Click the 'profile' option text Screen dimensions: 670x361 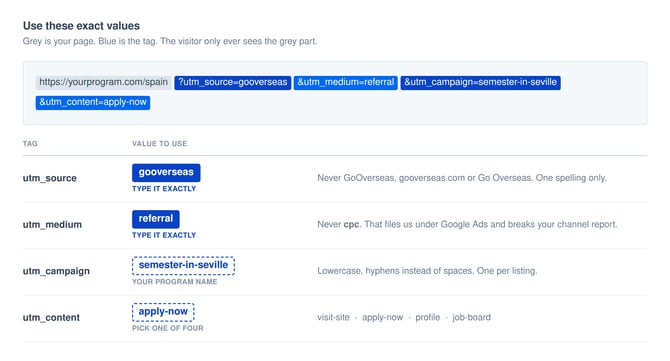pyautogui.click(x=428, y=317)
